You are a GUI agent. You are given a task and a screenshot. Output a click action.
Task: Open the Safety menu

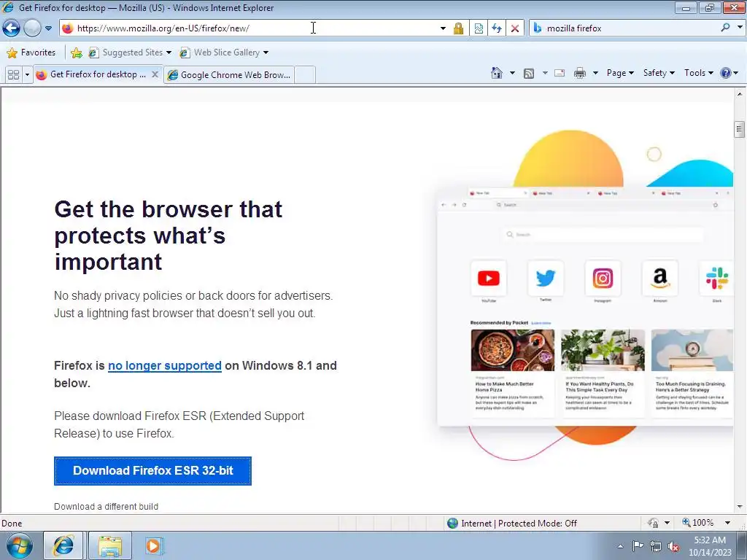click(659, 73)
